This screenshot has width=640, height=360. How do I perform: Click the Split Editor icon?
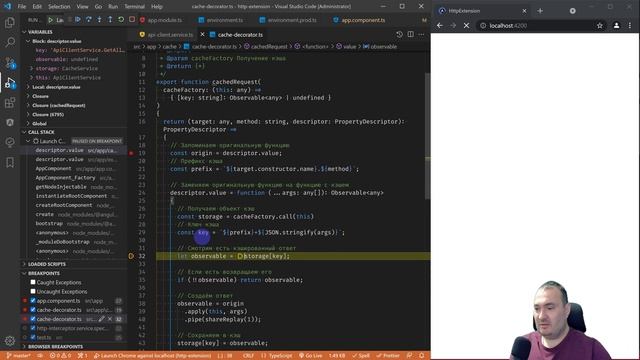click(x=411, y=35)
